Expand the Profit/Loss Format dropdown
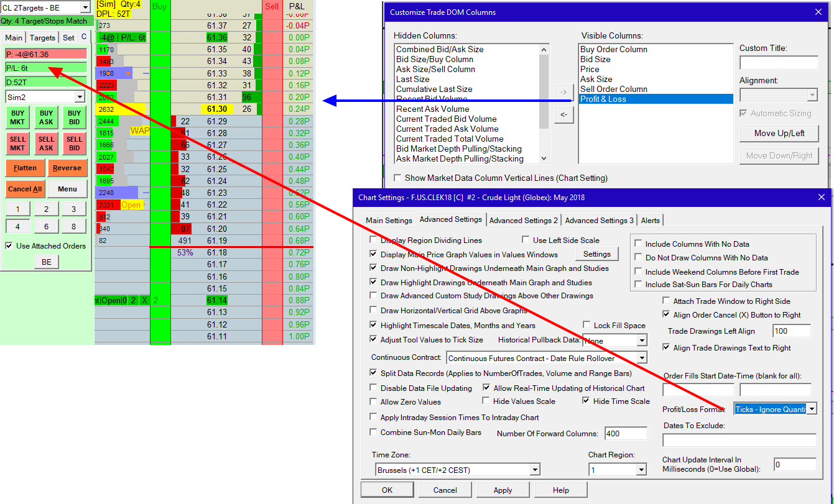 tap(811, 408)
